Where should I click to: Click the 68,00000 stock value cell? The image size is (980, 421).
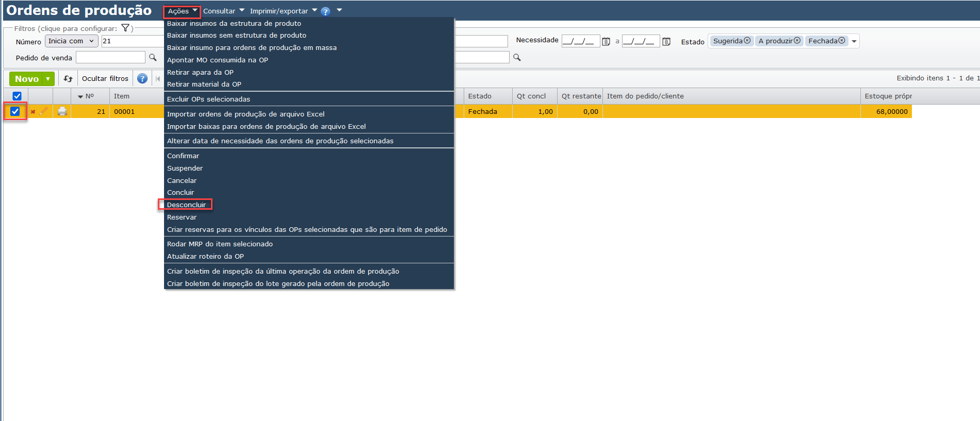click(x=886, y=111)
